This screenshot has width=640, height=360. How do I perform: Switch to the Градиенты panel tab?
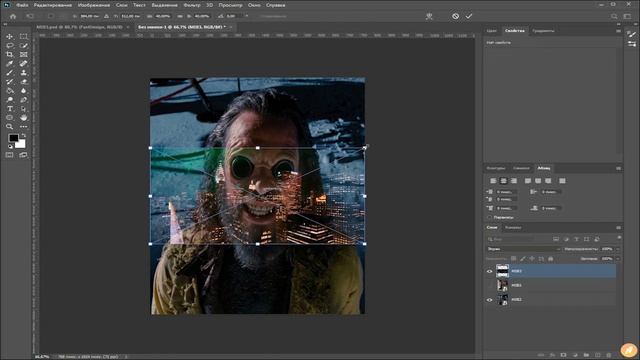(x=543, y=31)
